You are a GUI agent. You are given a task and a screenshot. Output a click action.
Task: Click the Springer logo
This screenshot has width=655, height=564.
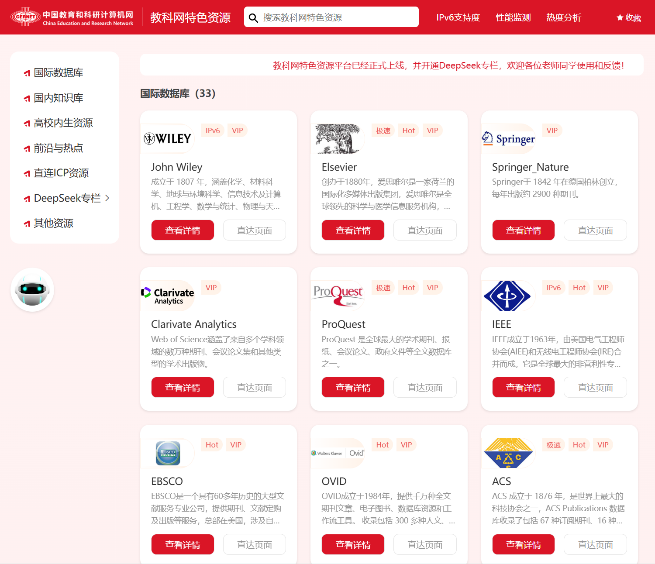509,139
